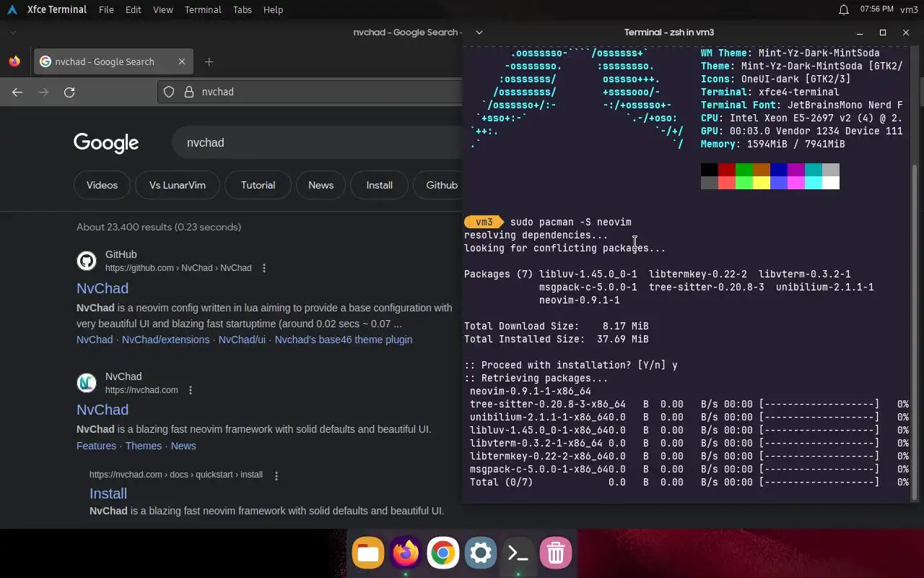Screen dimensions: 924x578
Task: Open Settings from the dock
Action: coord(481,553)
